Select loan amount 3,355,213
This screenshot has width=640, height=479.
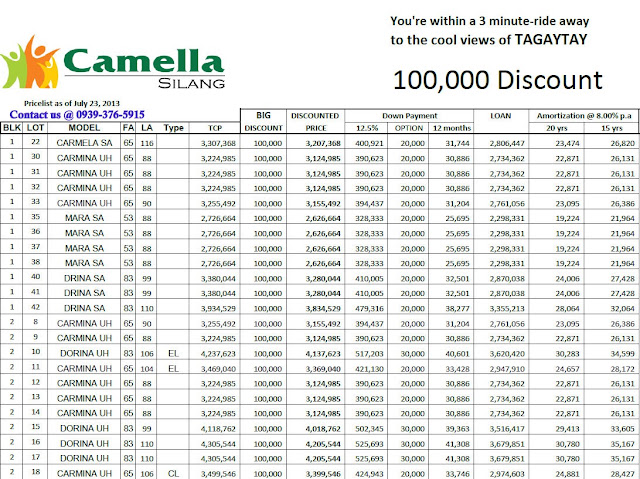(507, 308)
